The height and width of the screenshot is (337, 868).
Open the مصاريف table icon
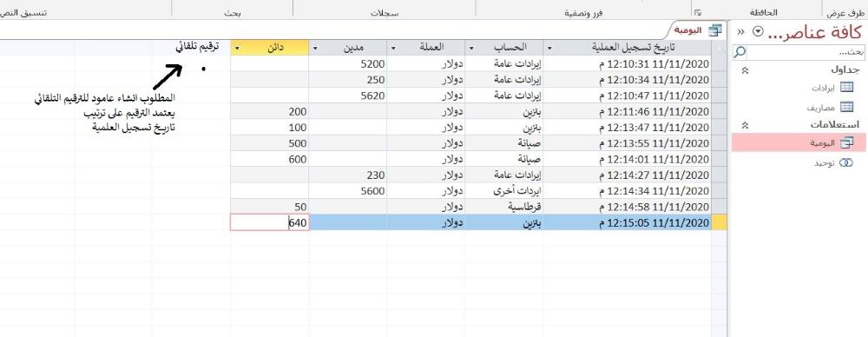[x=847, y=107]
